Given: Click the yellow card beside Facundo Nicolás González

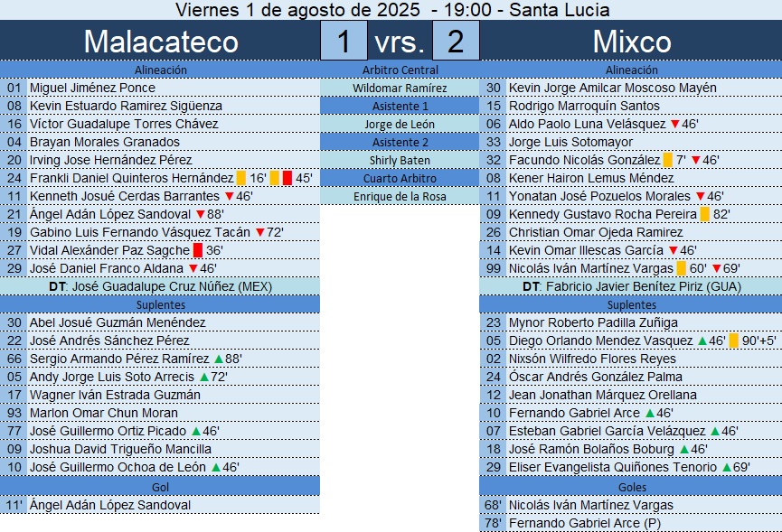Looking at the screenshot, I should 667,160.
